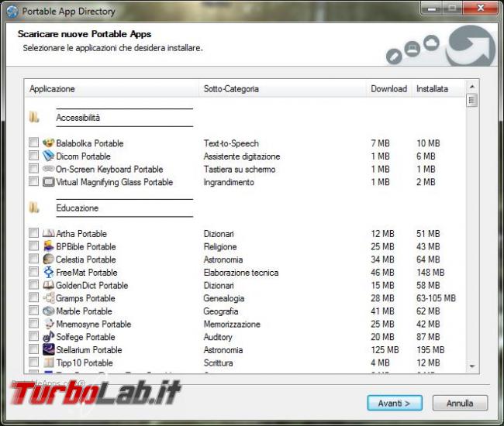504x426 pixels.
Task: Select the Accessibilità category heading
Action: 78,118
